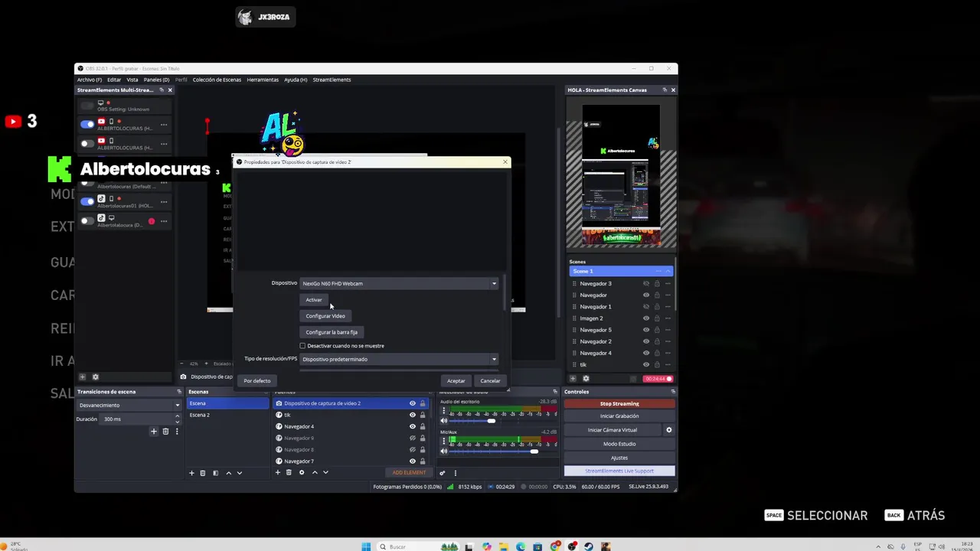
Task: Move scene down in Escenas toolbar
Action: pos(240,473)
